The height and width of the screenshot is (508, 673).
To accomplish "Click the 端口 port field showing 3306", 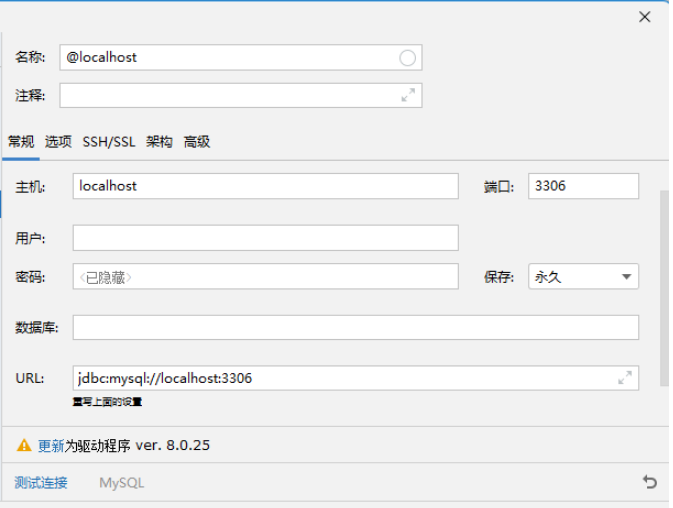I will coord(583,186).
